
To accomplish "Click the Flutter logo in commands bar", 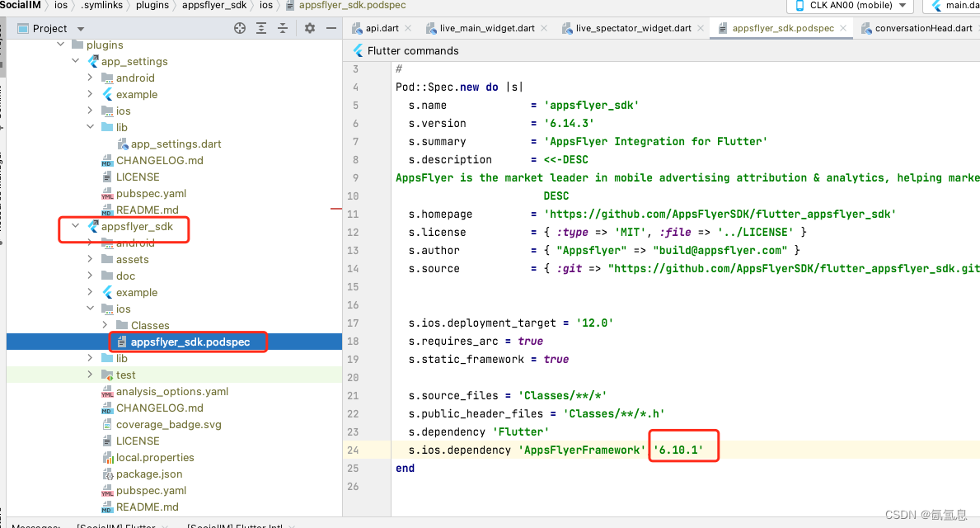I will tap(359, 50).
